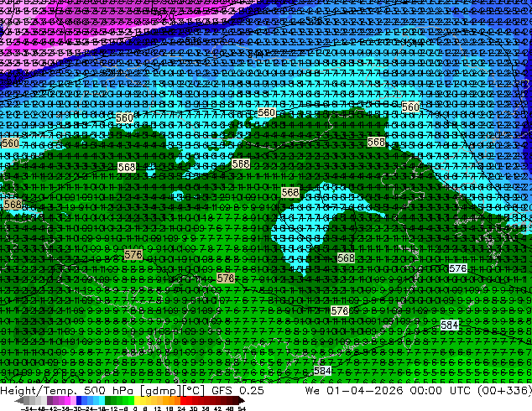The image size is (532, 411).
Task: Click the 'GFS 0.25' model label
Action: [237, 391]
